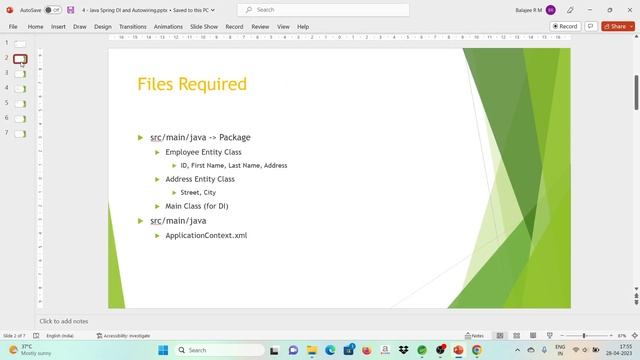Switch to Reading View icon
The height and width of the screenshot is (360, 640).
533,336
